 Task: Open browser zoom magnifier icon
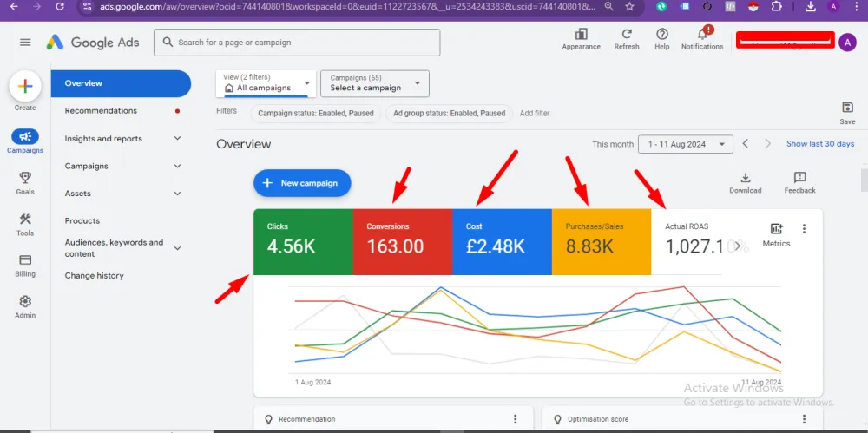tap(609, 7)
